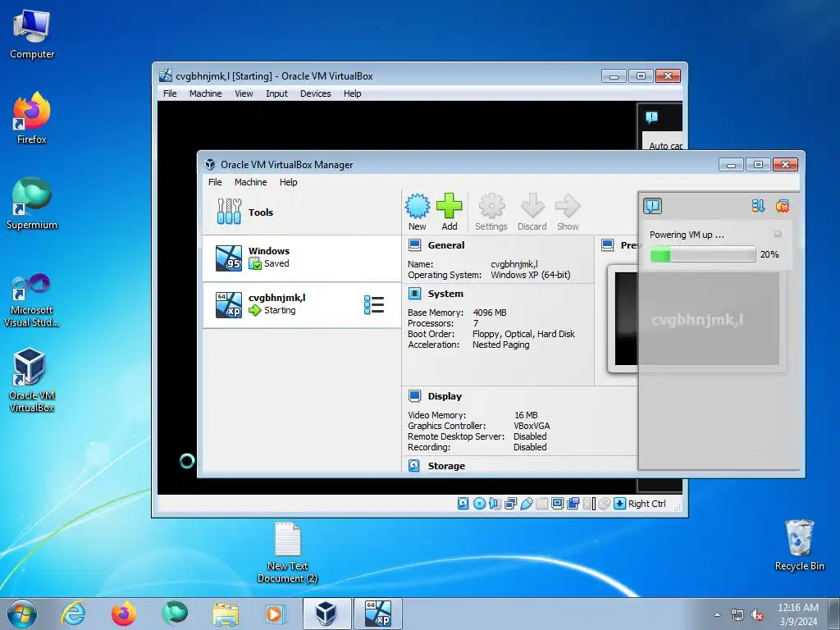This screenshot has height=630, width=840.
Task: Open the Manager window Machine menu
Action: [x=251, y=182]
